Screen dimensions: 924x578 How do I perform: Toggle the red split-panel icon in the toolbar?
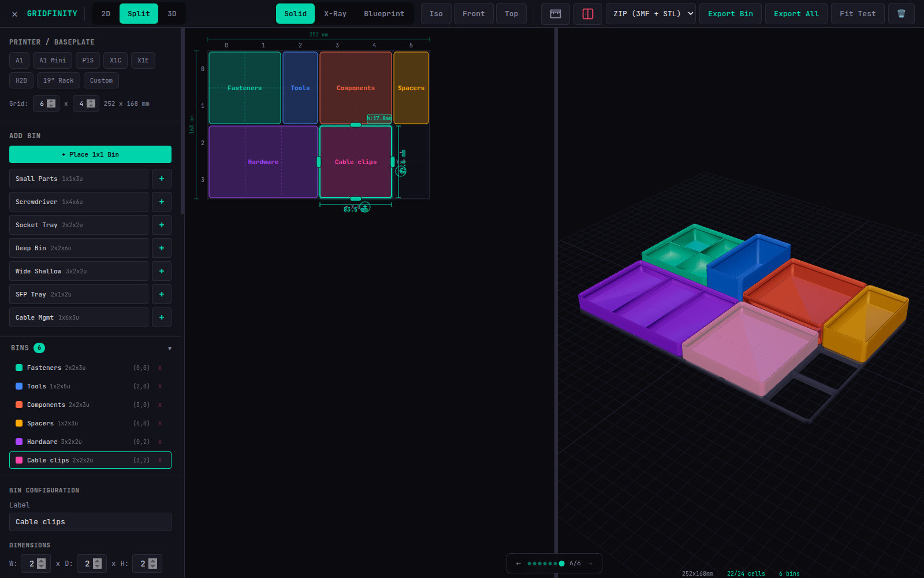pos(588,14)
